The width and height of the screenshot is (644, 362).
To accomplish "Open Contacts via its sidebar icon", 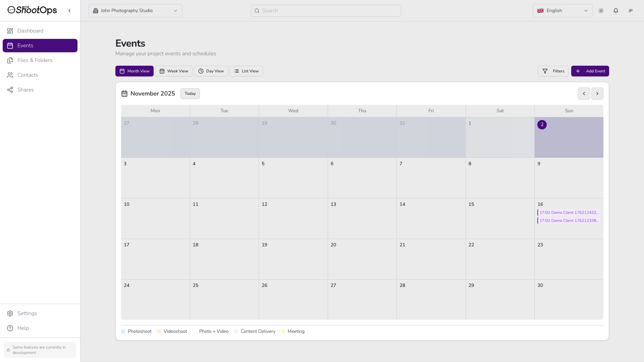I will (x=10, y=75).
